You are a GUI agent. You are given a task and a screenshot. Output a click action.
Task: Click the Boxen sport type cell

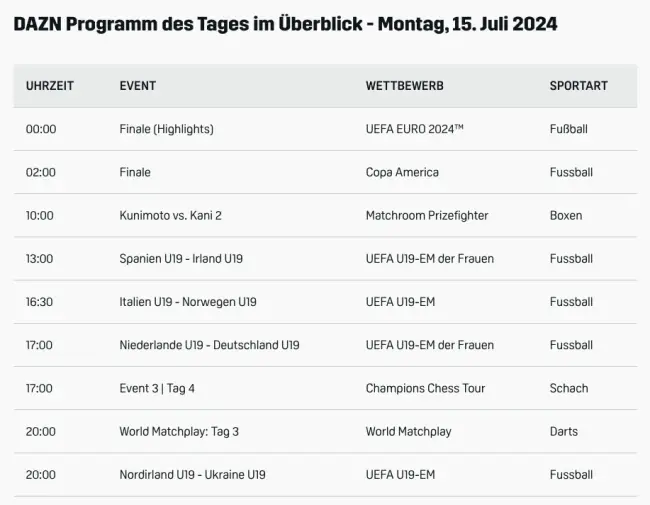click(566, 215)
